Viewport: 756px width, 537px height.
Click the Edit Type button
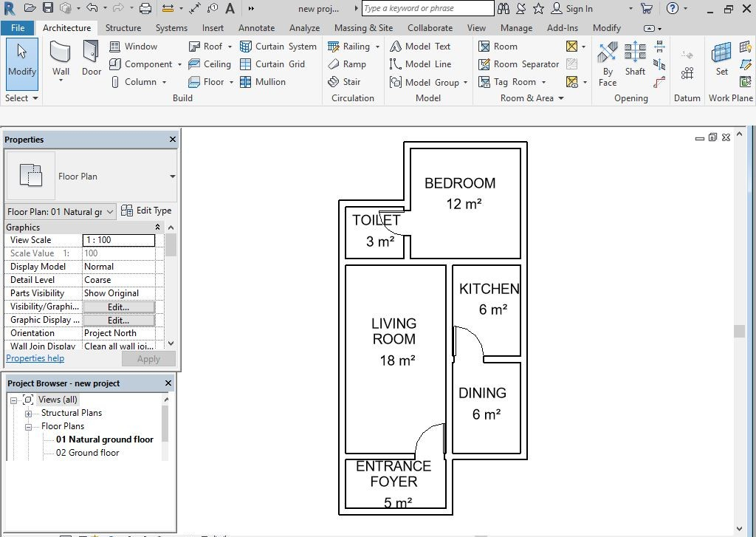146,211
